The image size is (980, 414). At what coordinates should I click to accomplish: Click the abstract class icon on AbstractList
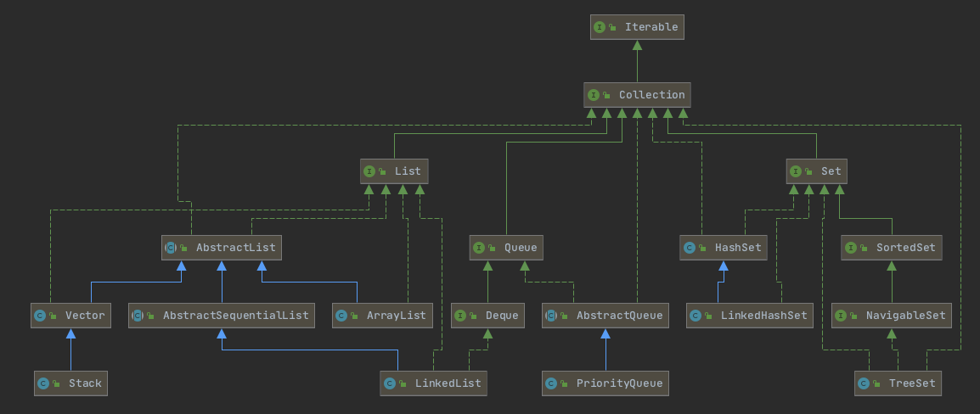(171, 248)
